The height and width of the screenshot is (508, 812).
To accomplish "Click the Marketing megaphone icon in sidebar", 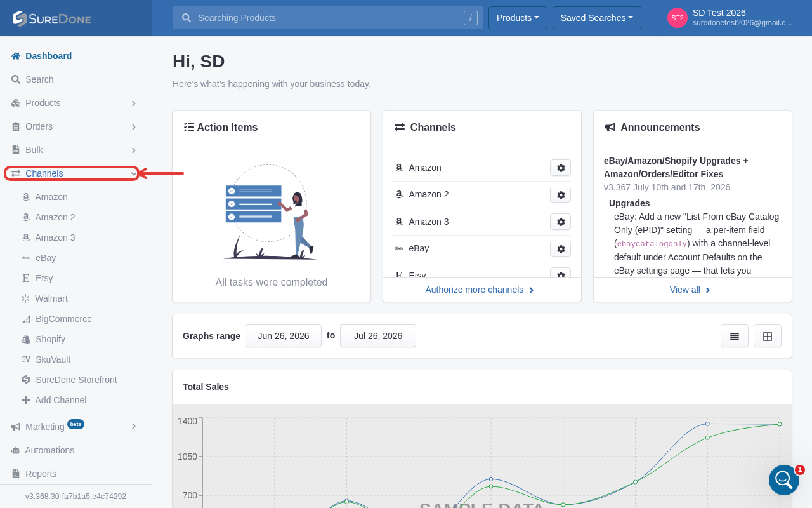I will point(16,427).
